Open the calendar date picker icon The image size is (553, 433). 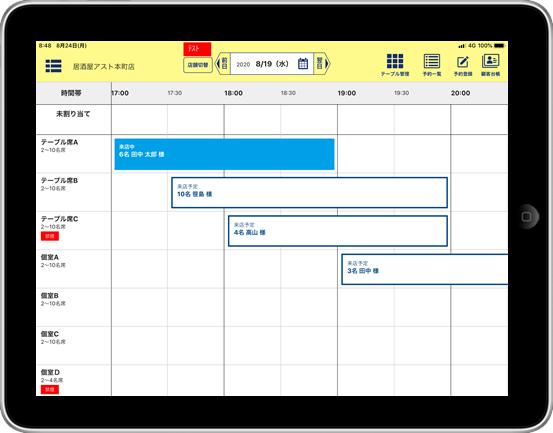coord(303,64)
